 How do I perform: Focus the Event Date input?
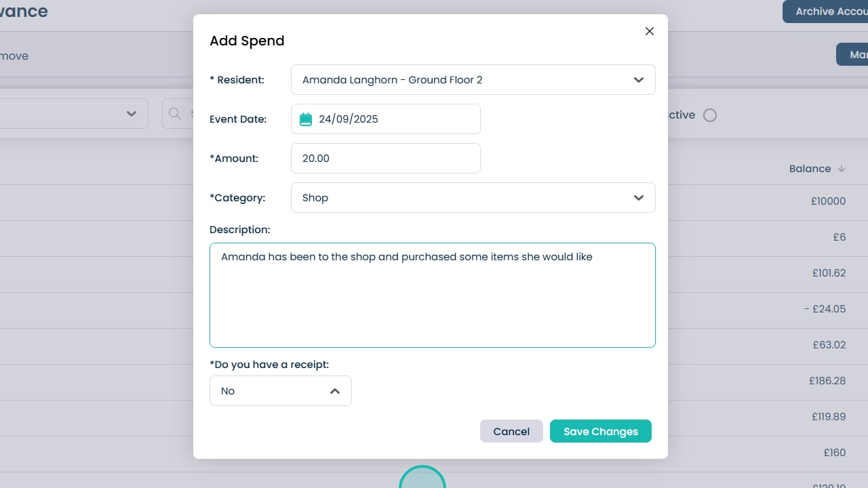[x=397, y=119]
